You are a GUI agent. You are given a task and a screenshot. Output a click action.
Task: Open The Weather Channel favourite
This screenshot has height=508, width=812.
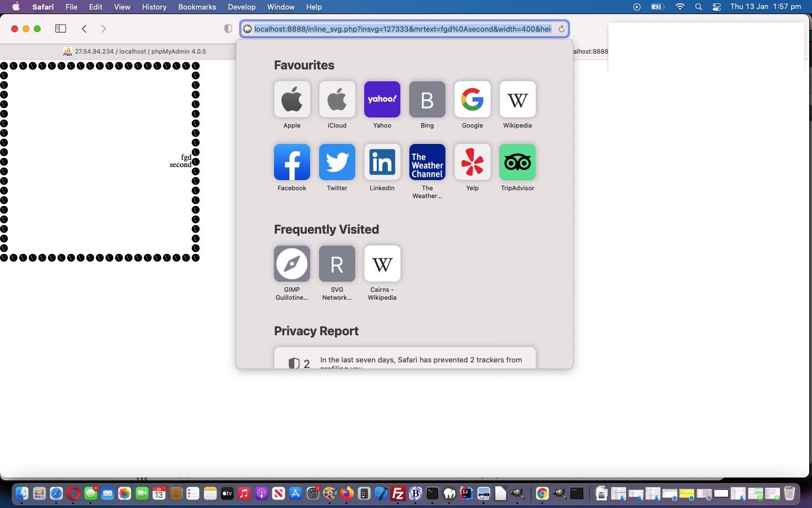pyautogui.click(x=427, y=162)
